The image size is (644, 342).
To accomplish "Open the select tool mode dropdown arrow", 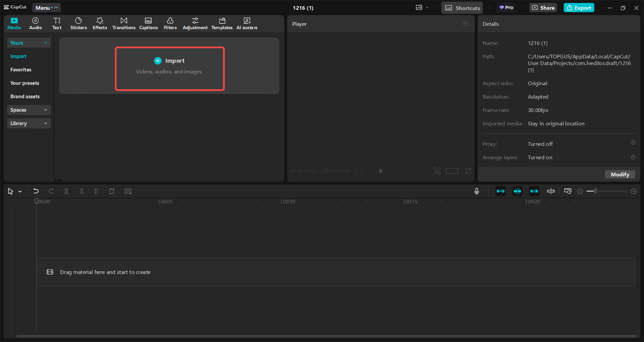I will [x=20, y=192].
